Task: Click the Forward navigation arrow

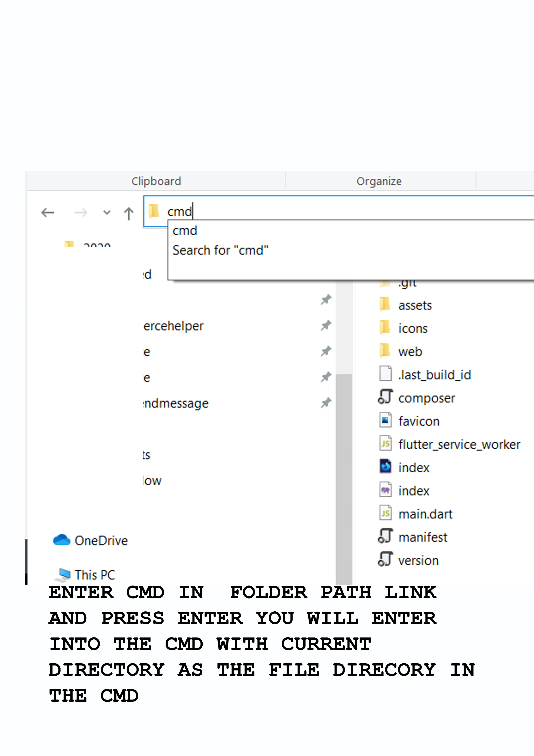Action: pos(81,213)
